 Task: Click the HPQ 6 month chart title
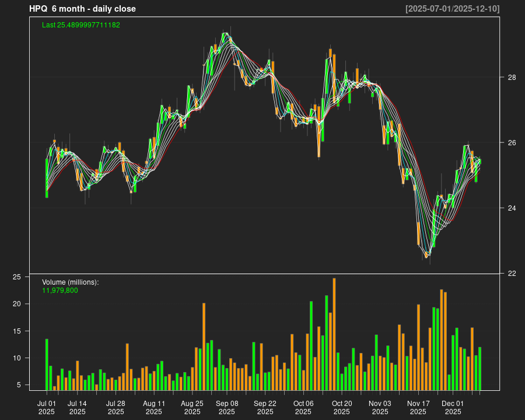coord(82,9)
